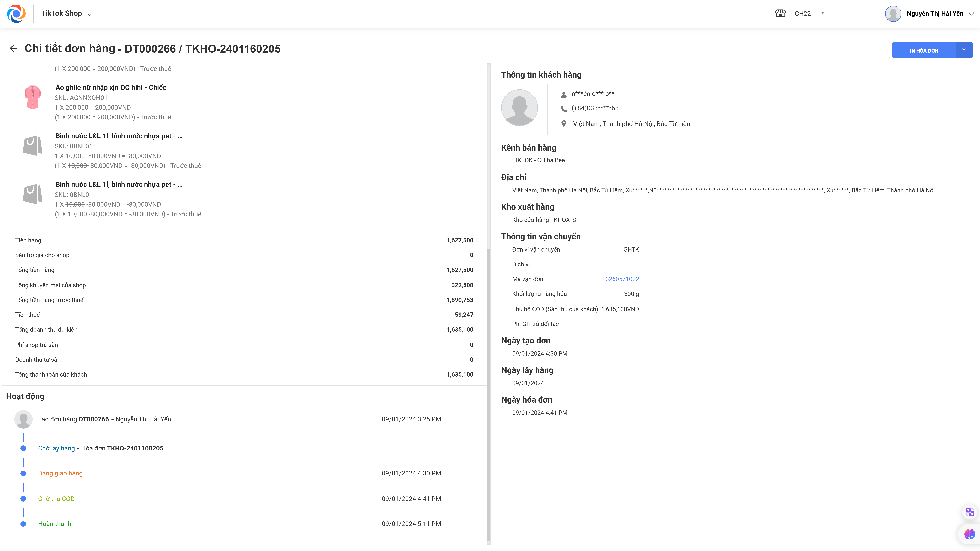This screenshot has width=980, height=551.
Task: Click the Đang giao hàng status marker
Action: pyautogui.click(x=23, y=473)
